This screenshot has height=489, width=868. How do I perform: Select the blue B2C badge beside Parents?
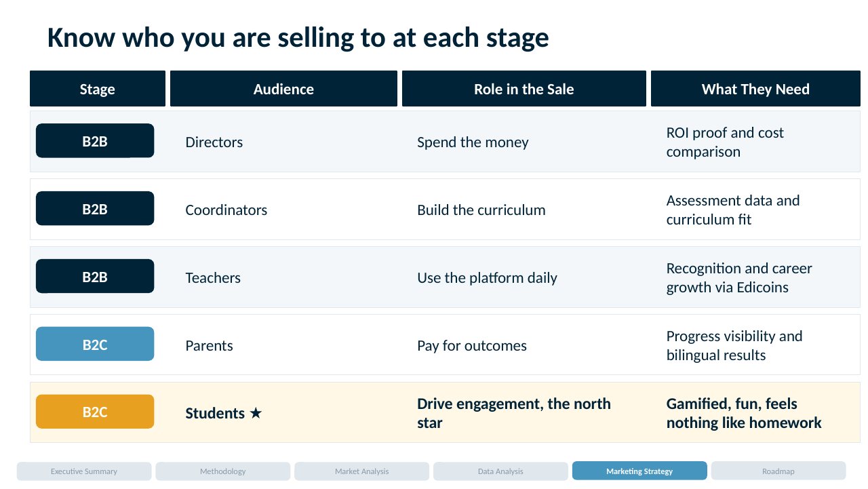click(95, 345)
